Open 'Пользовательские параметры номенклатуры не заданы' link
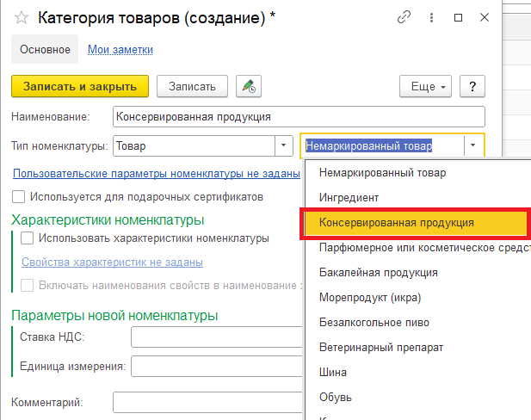Viewport: 531px width, 420px height. coord(156,173)
